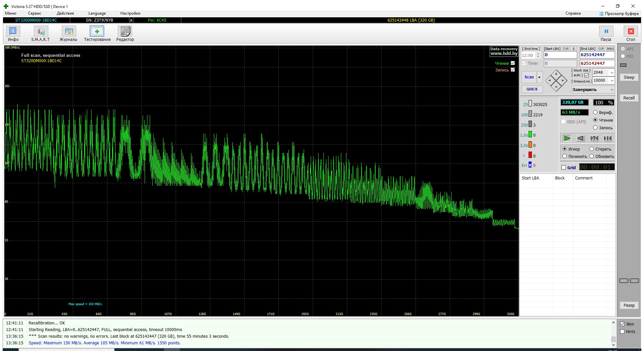The height and width of the screenshot is (351, 644).
Task: Start reverse scan with left arrow
Action: coord(580,138)
